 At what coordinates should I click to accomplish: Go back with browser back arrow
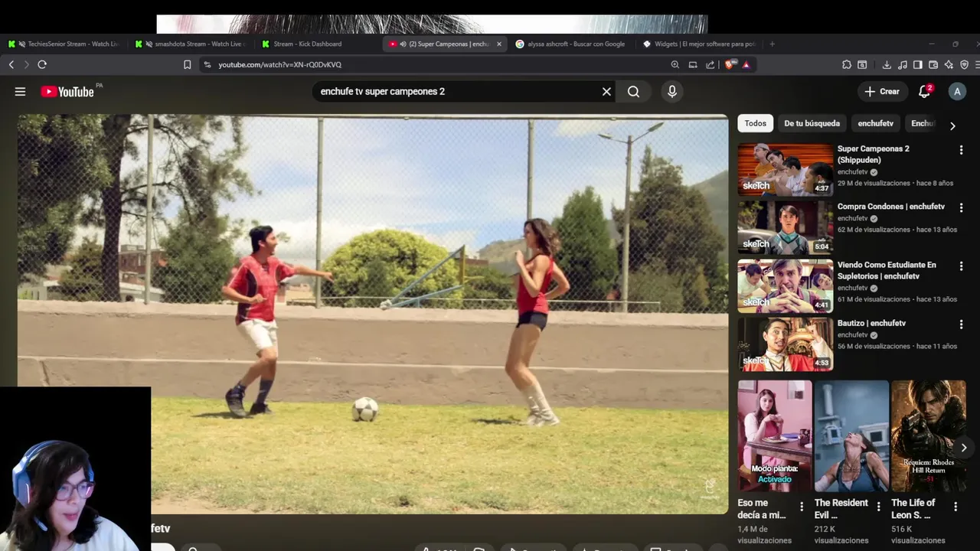point(11,65)
